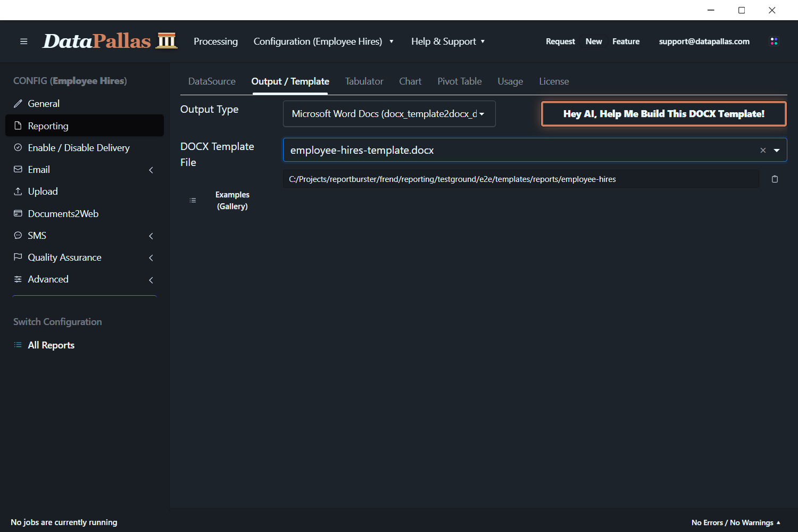Click the support@datapallas.com email link
The image size is (798, 532).
[x=704, y=41]
